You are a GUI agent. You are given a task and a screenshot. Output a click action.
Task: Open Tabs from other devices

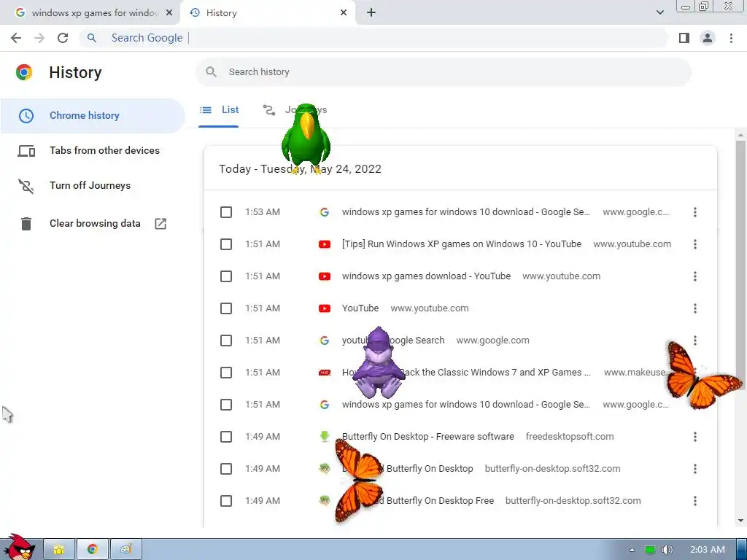93,150
